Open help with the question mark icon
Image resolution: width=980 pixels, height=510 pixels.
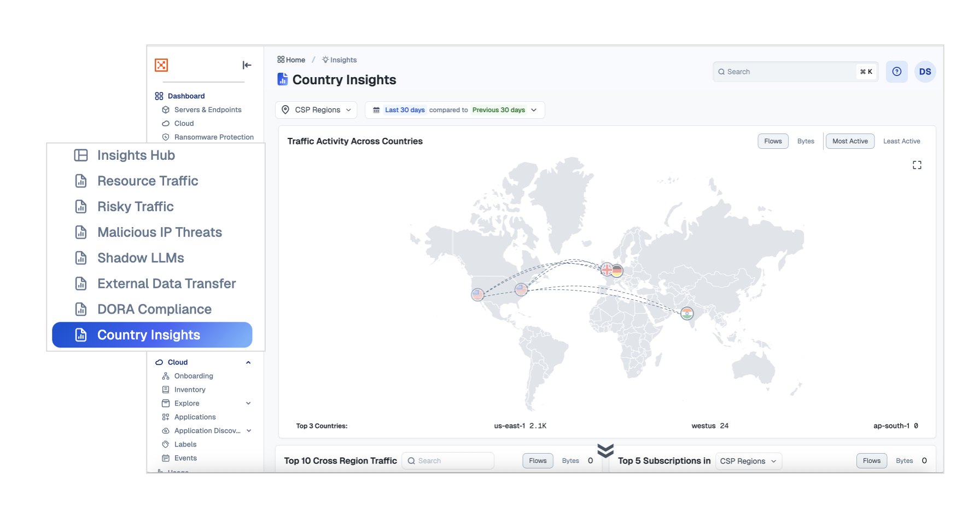[897, 72]
